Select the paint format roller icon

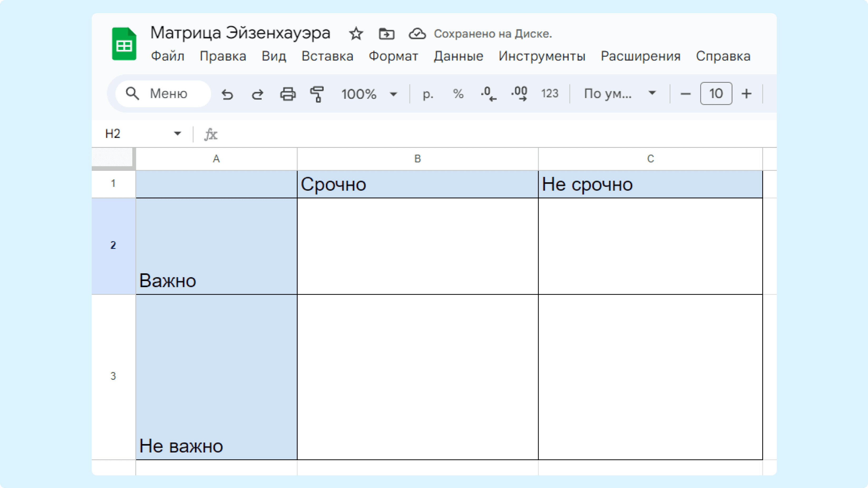tap(317, 94)
